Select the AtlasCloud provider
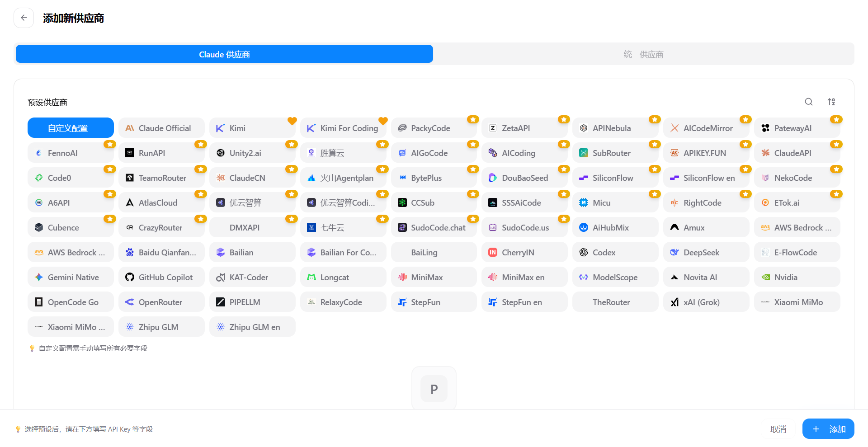Image resolution: width=868 pixels, height=447 pixels. click(161, 202)
